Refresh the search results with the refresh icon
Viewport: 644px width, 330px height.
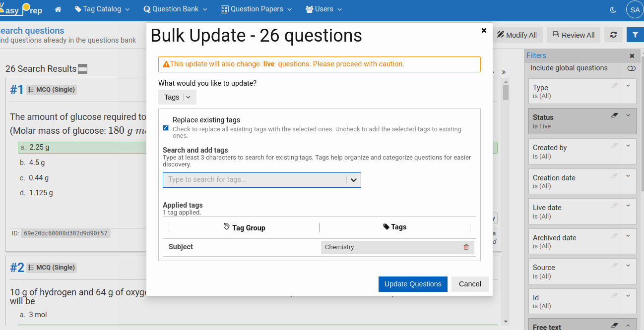(x=613, y=35)
